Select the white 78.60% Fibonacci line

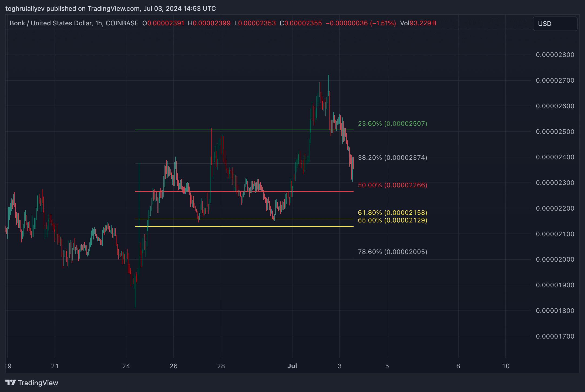pyautogui.click(x=244, y=258)
